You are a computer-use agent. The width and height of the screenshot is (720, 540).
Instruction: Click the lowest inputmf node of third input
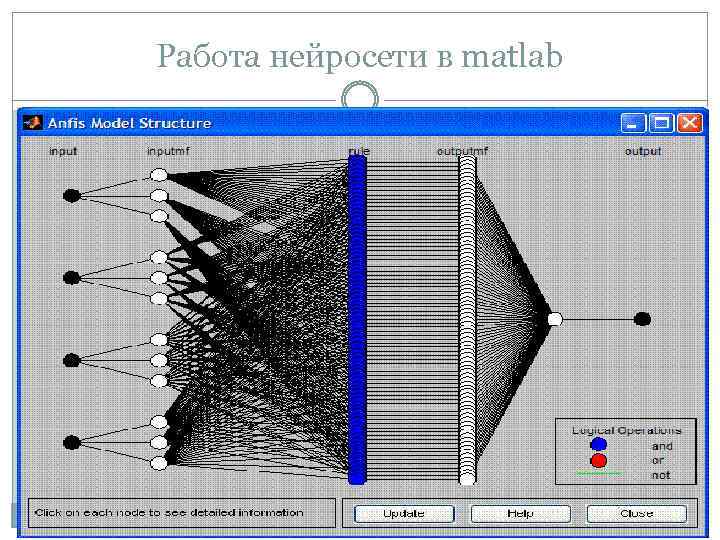159,381
